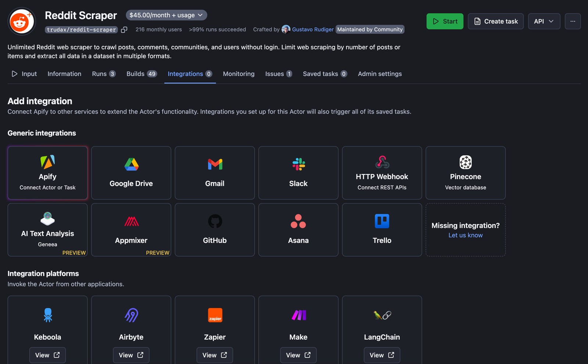
Task: Choose the Gmail integration card
Action: (215, 173)
